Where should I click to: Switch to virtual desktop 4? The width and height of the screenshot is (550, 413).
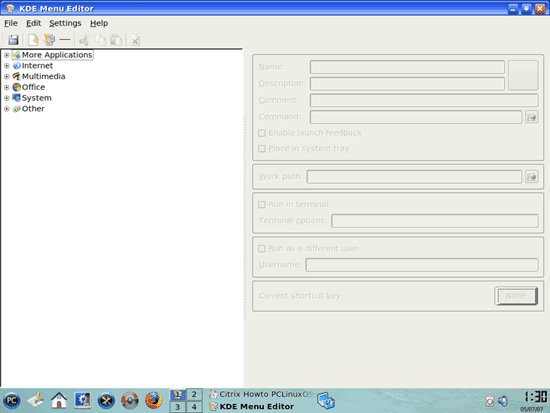coord(194,407)
